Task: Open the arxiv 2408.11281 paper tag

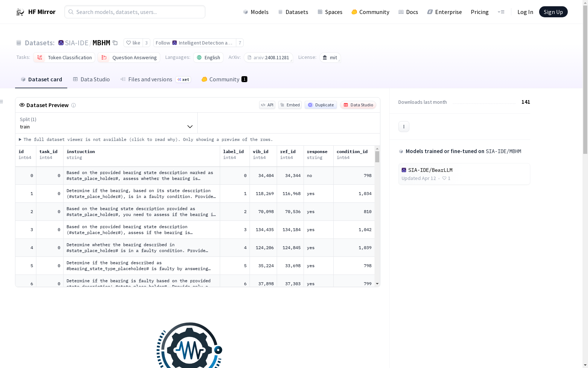Action: click(268, 57)
